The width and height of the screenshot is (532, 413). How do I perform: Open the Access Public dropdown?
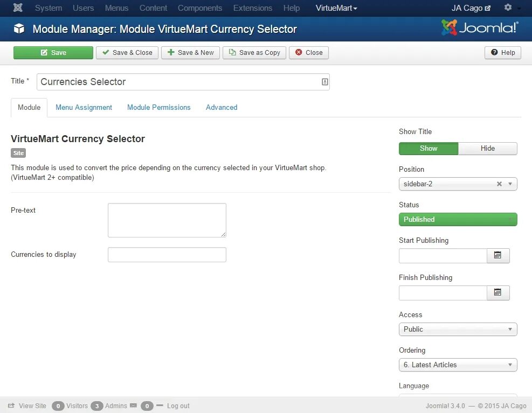click(x=458, y=329)
